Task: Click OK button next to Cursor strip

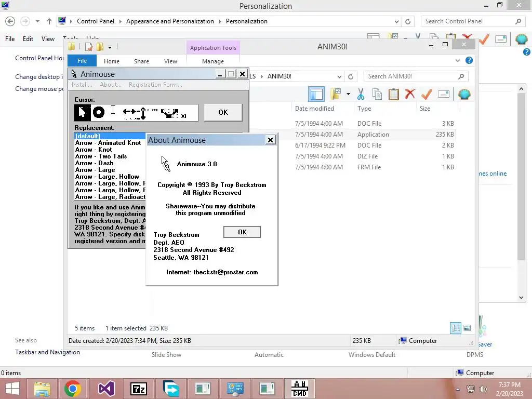Action: [223, 112]
